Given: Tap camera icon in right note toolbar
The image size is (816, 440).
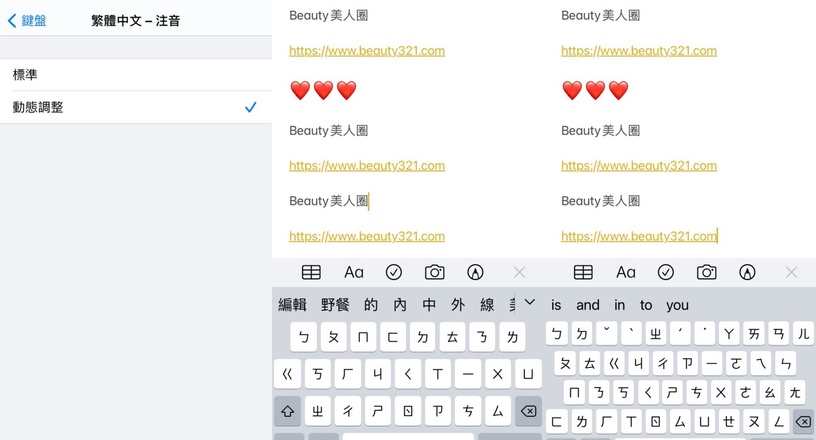Looking at the screenshot, I should coord(706,272).
